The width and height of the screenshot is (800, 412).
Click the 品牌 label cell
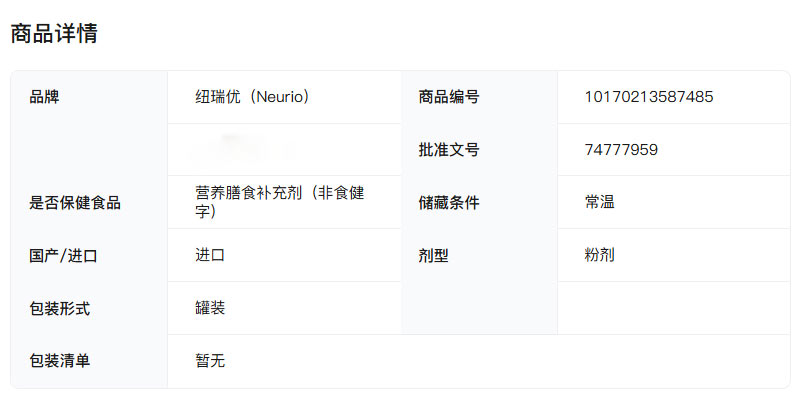pyautogui.click(x=45, y=97)
